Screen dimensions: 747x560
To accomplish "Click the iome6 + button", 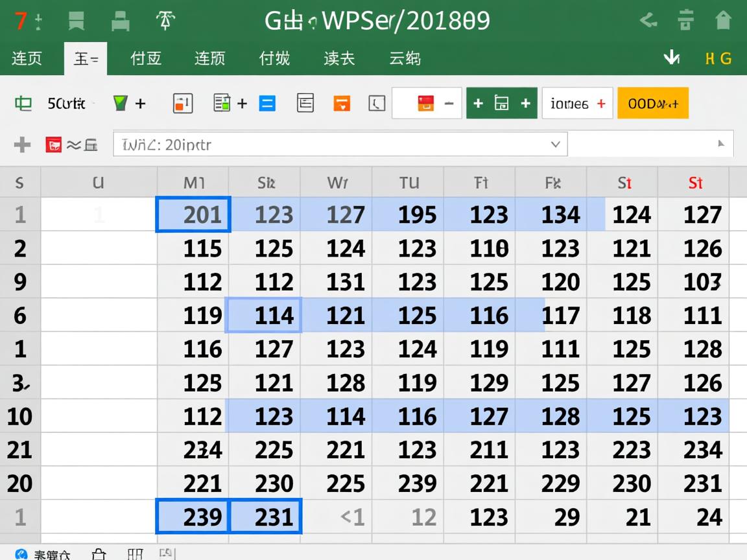I will [x=577, y=102].
